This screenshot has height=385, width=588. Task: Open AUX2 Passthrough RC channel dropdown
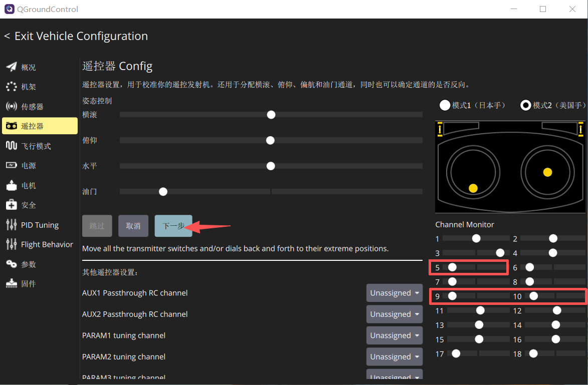[x=395, y=314]
